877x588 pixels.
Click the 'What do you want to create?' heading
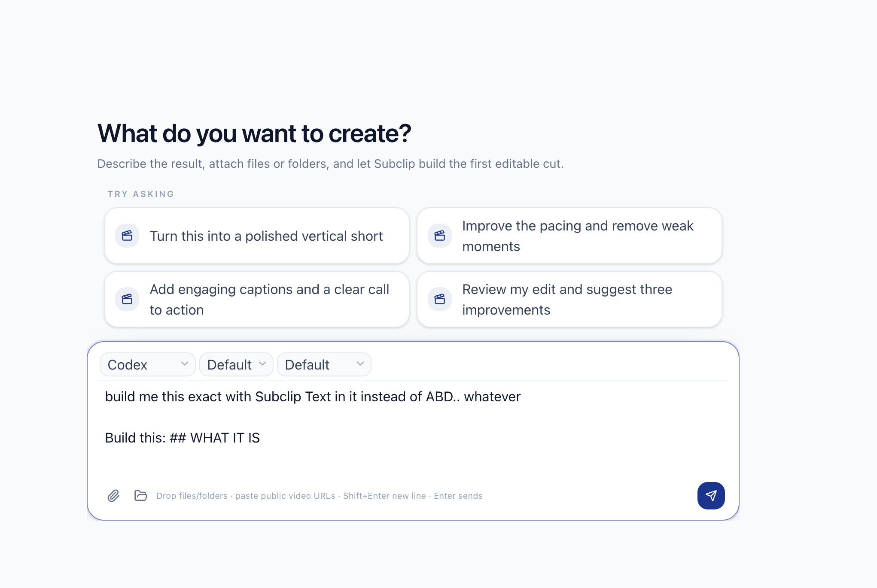click(x=254, y=133)
